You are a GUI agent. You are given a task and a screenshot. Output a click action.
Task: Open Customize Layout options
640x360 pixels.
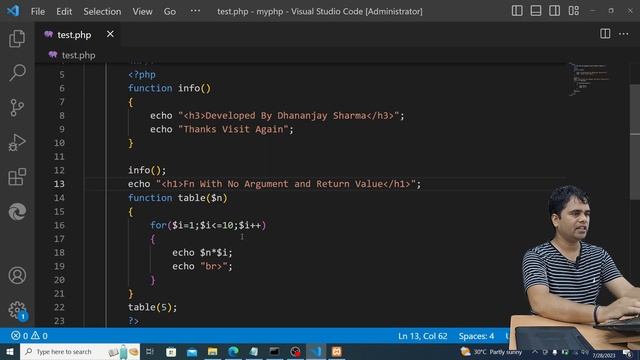click(573, 11)
